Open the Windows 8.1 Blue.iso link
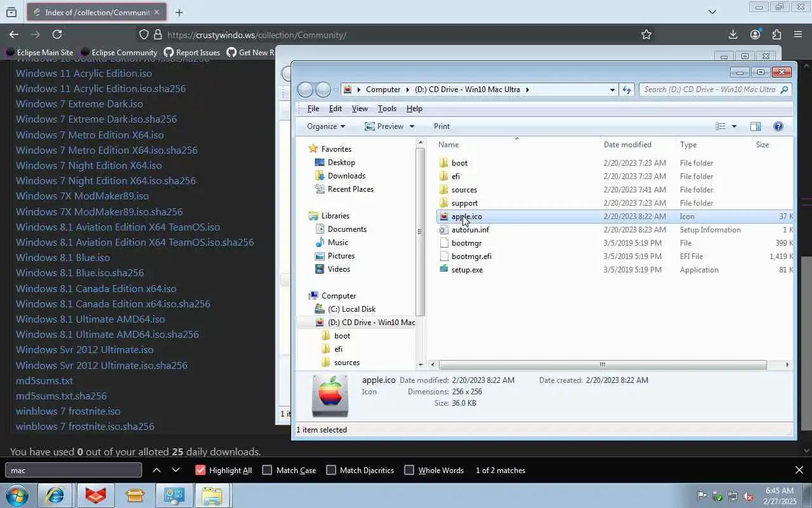This screenshot has width=812, height=508. tap(63, 257)
